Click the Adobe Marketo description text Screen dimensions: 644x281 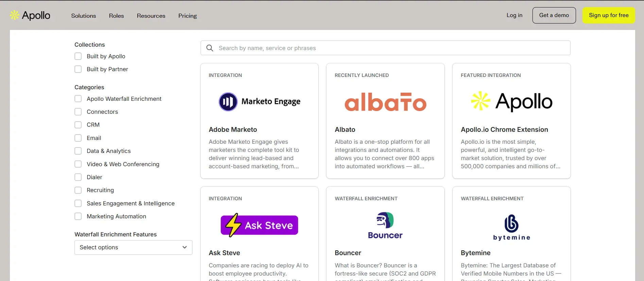click(x=254, y=154)
